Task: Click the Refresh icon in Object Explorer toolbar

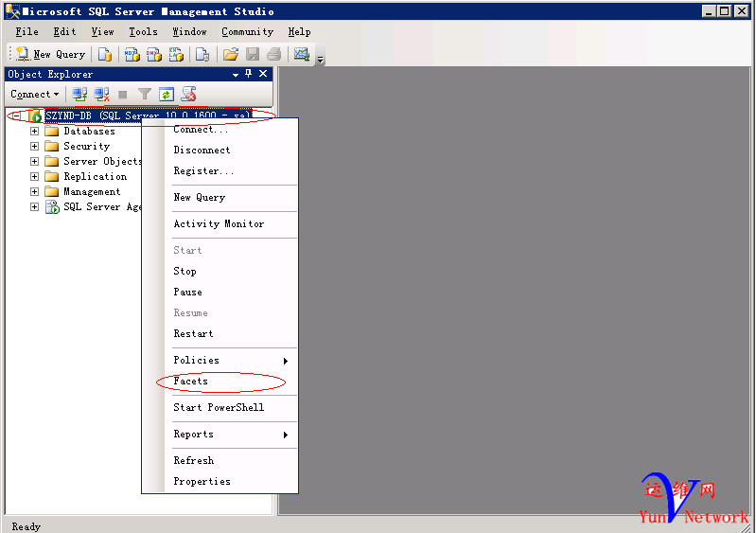Action: pyautogui.click(x=167, y=94)
